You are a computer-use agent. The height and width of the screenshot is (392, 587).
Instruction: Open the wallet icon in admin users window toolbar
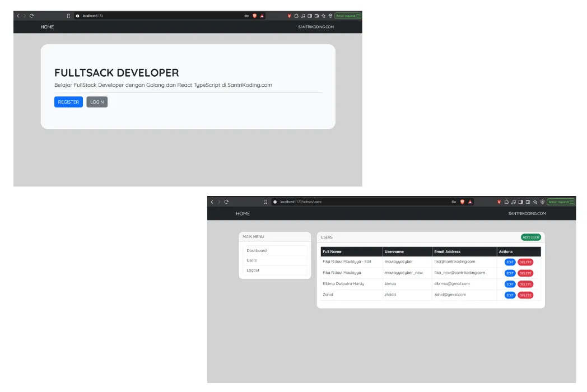click(528, 202)
